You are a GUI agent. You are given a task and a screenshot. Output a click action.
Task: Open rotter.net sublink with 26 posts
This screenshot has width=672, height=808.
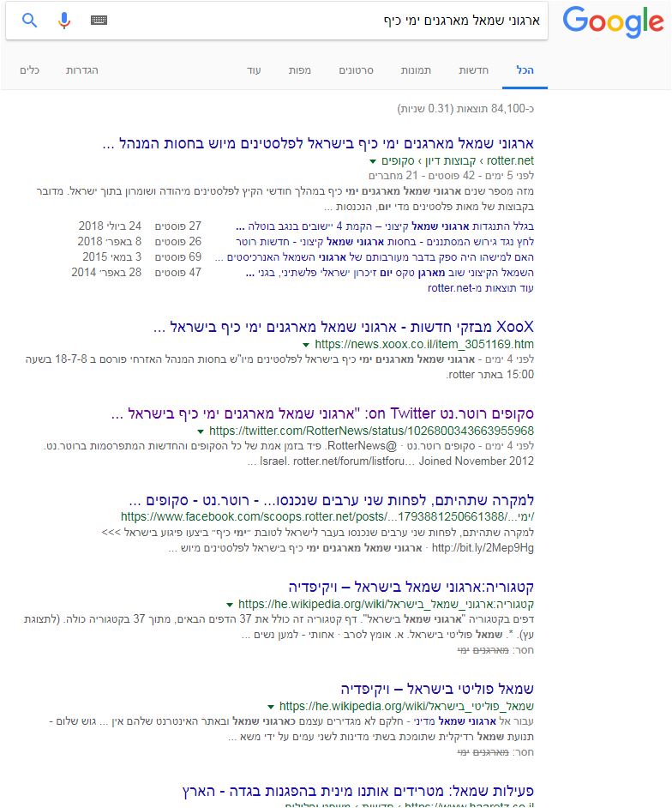[385, 242]
